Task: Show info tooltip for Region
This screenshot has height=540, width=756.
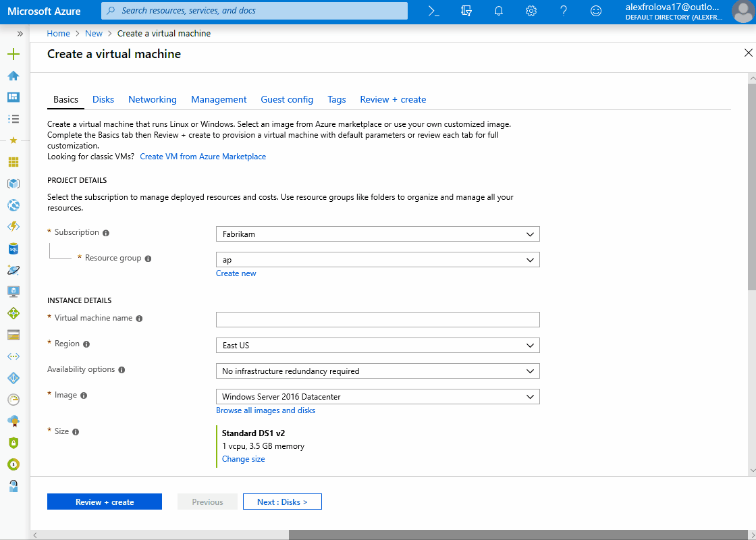Action: coord(86,344)
